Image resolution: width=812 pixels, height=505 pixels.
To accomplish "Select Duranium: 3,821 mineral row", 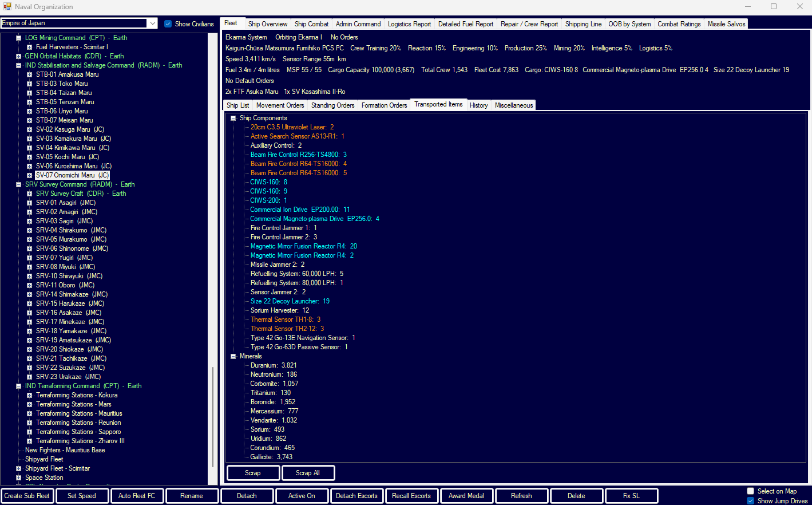I will 274,365.
